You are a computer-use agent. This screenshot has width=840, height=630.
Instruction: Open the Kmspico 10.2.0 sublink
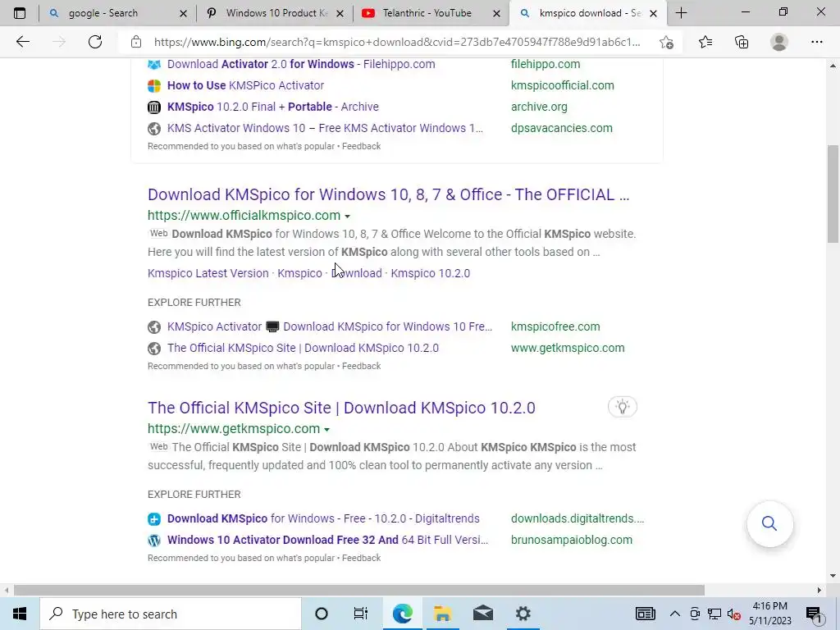click(430, 273)
